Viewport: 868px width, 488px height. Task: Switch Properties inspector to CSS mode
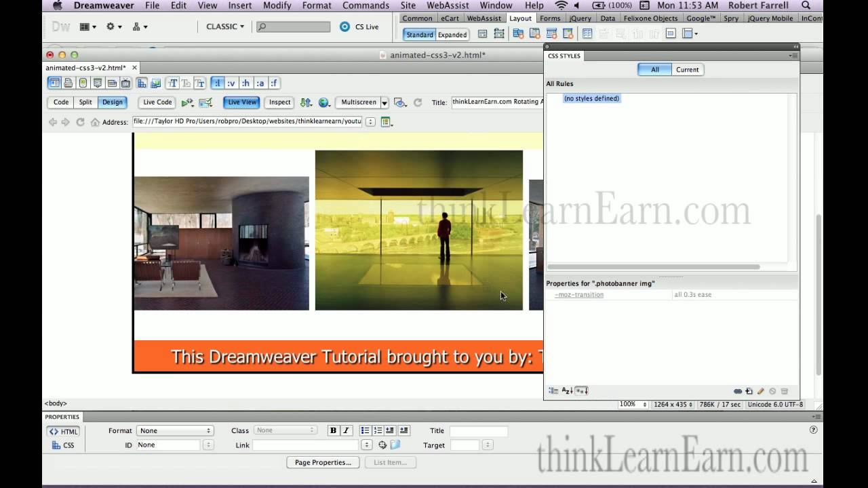coord(63,445)
